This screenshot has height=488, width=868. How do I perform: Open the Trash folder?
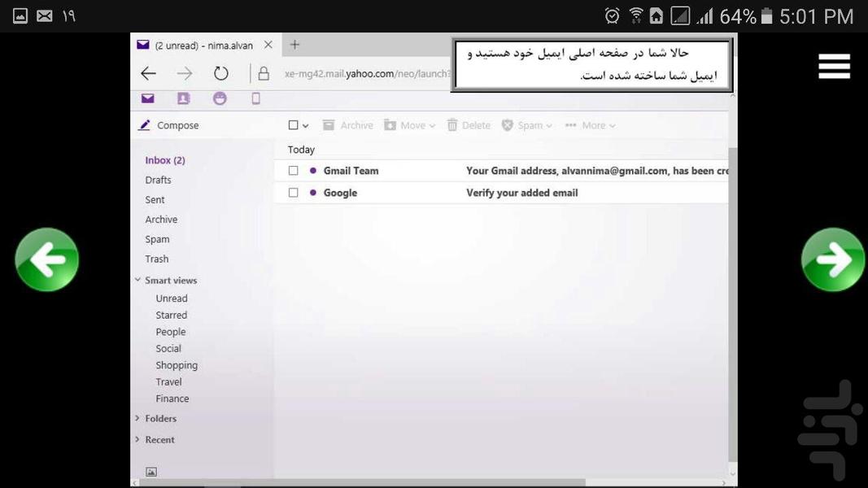point(157,259)
